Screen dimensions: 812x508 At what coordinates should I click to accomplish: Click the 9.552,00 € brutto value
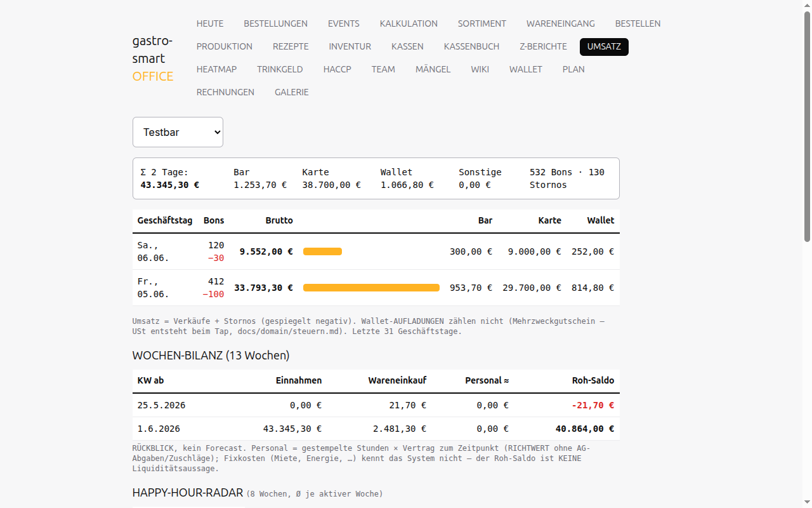(x=266, y=251)
